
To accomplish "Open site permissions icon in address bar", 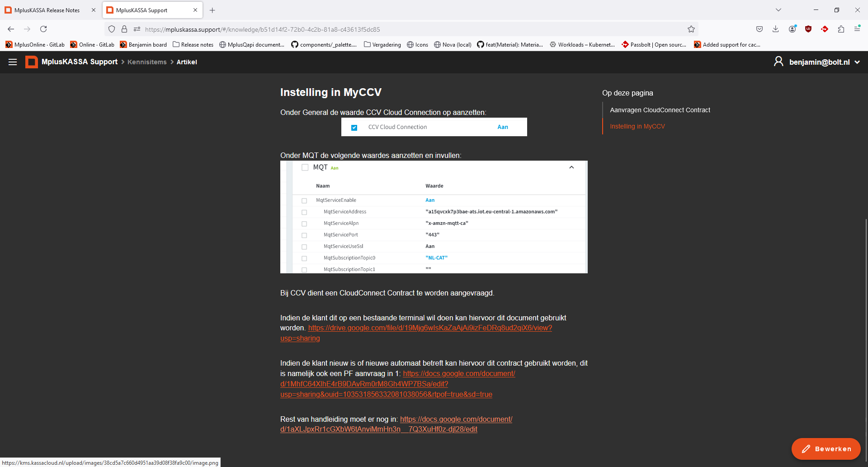I will coord(137,29).
